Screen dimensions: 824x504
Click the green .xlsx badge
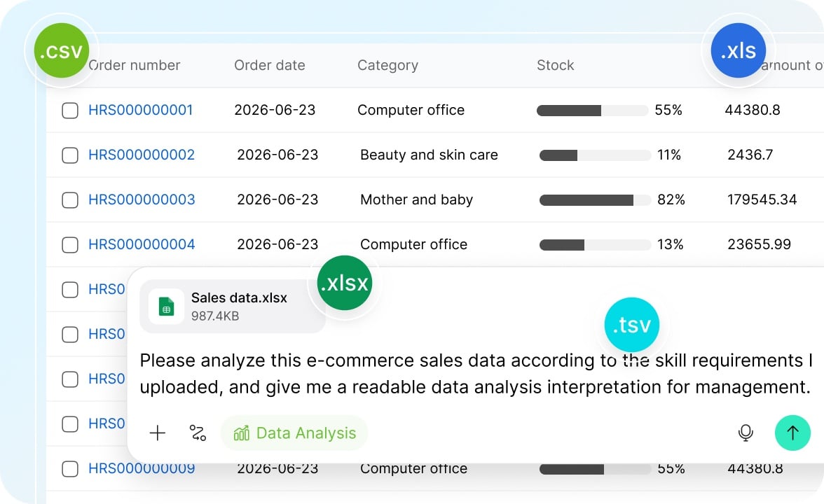pos(345,283)
